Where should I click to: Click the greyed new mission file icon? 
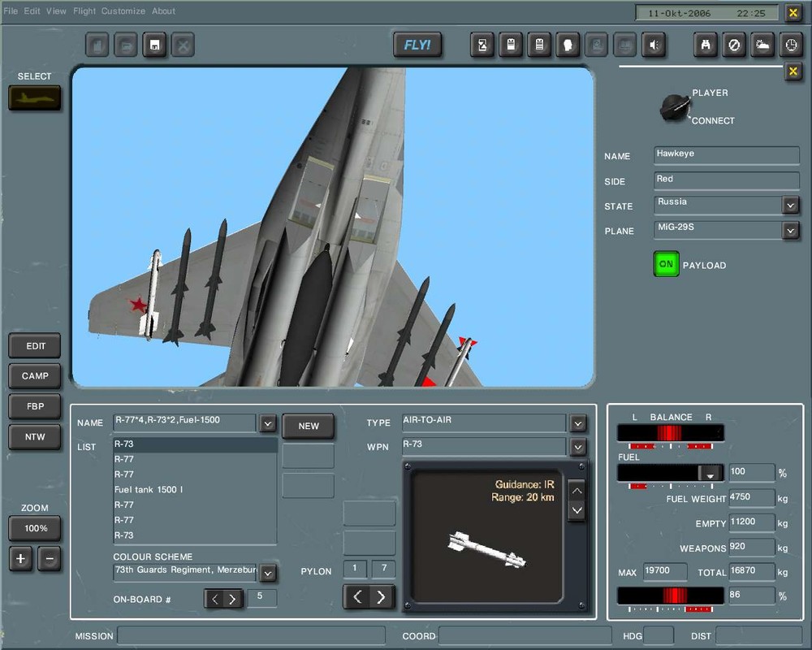(x=97, y=45)
